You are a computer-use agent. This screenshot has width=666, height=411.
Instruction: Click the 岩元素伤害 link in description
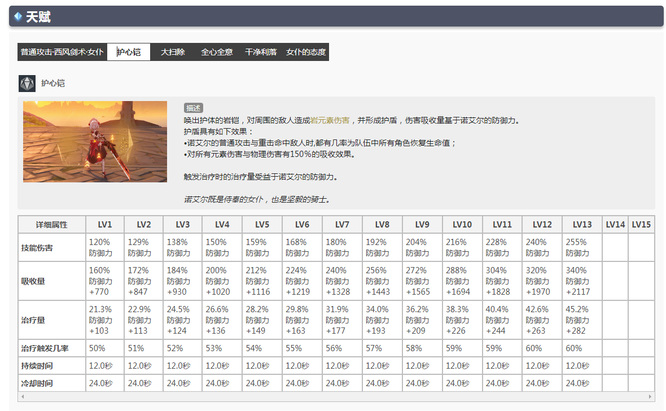tap(330, 120)
